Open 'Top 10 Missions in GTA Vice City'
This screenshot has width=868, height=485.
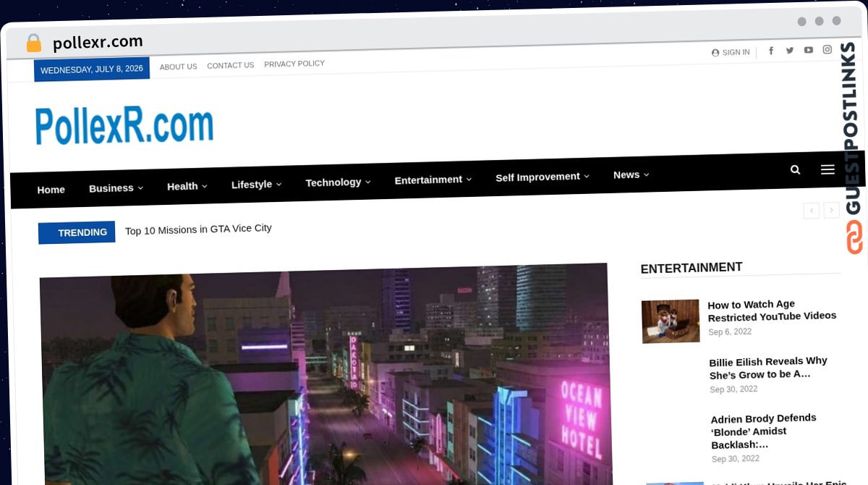point(198,229)
